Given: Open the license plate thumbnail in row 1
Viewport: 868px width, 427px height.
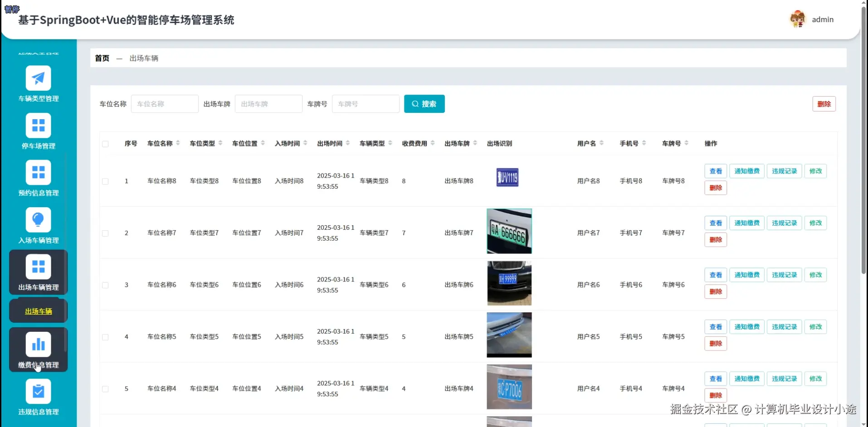Looking at the screenshot, I should [x=507, y=177].
